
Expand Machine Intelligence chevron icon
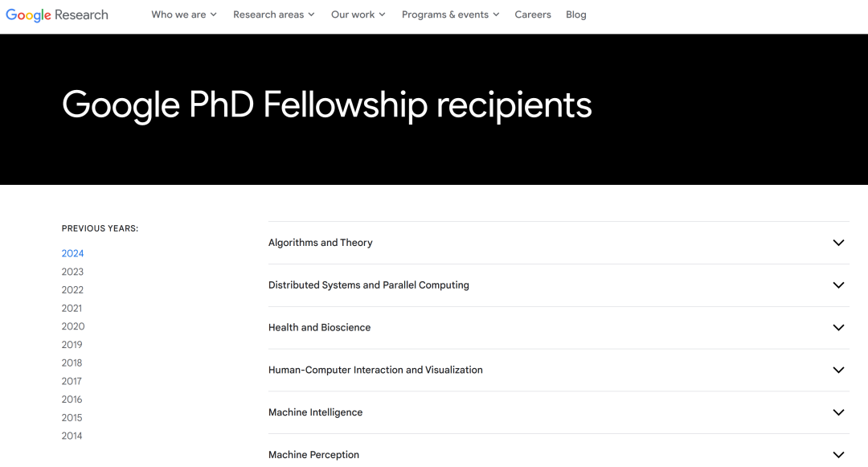(x=838, y=413)
